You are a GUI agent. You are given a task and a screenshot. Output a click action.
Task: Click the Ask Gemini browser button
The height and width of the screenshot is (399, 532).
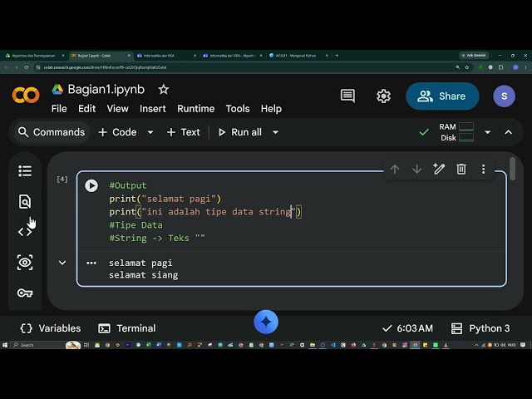tap(474, 56)
